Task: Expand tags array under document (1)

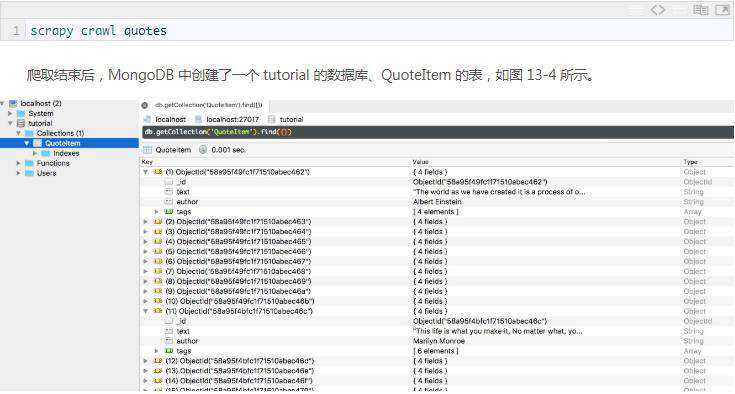Action: [157, 212]
